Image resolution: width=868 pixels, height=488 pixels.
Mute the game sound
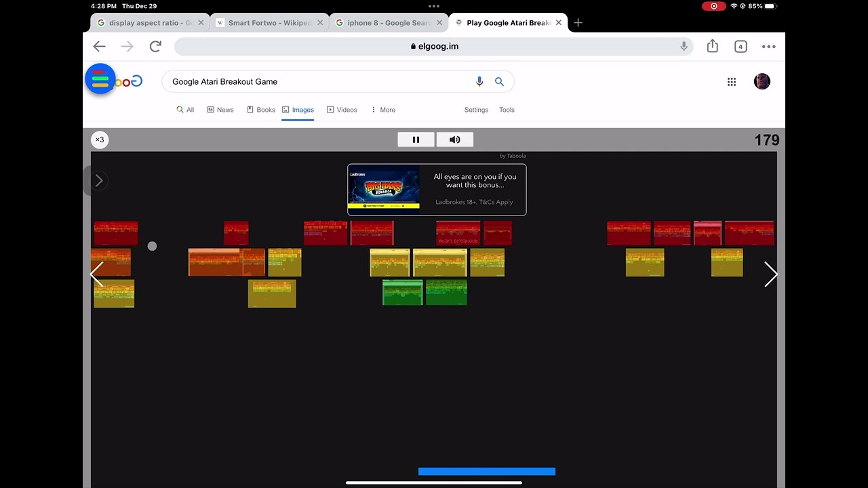click(454, 140)
